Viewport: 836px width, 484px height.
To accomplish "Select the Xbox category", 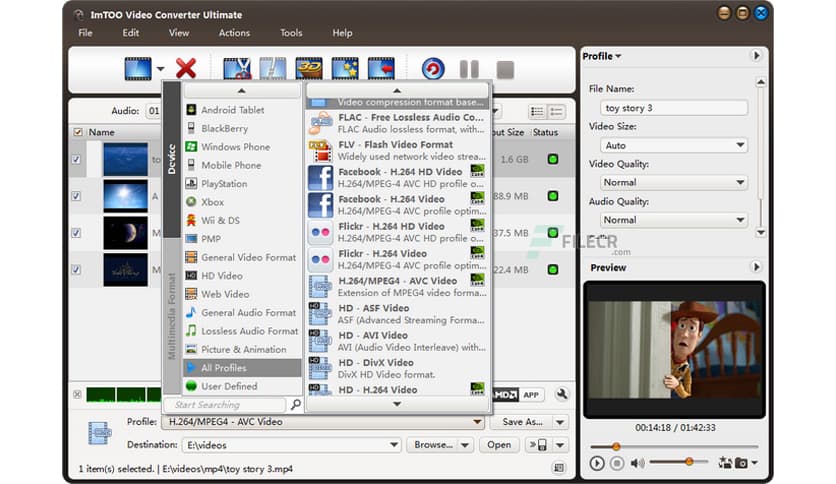I will click(243, 202).
